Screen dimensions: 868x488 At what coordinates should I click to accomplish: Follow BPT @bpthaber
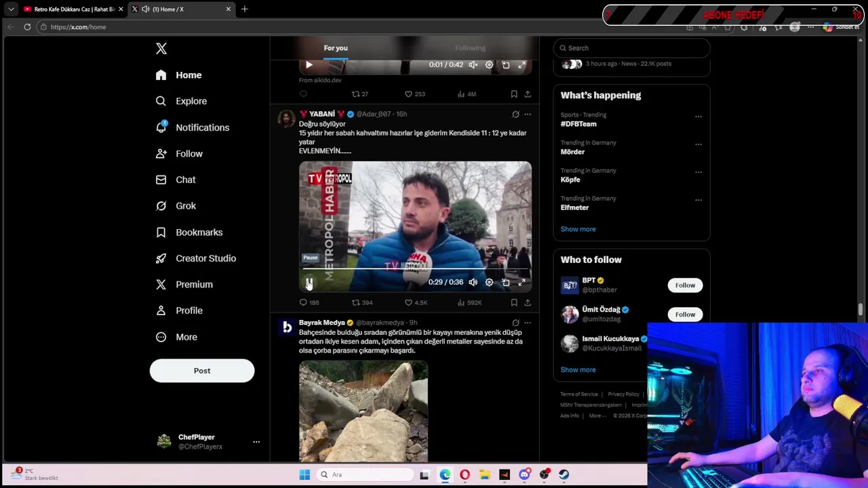click(685, 285)
